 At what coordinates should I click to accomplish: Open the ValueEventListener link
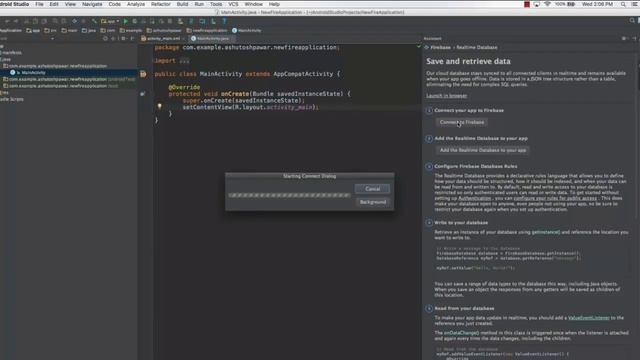pos(589,318)
